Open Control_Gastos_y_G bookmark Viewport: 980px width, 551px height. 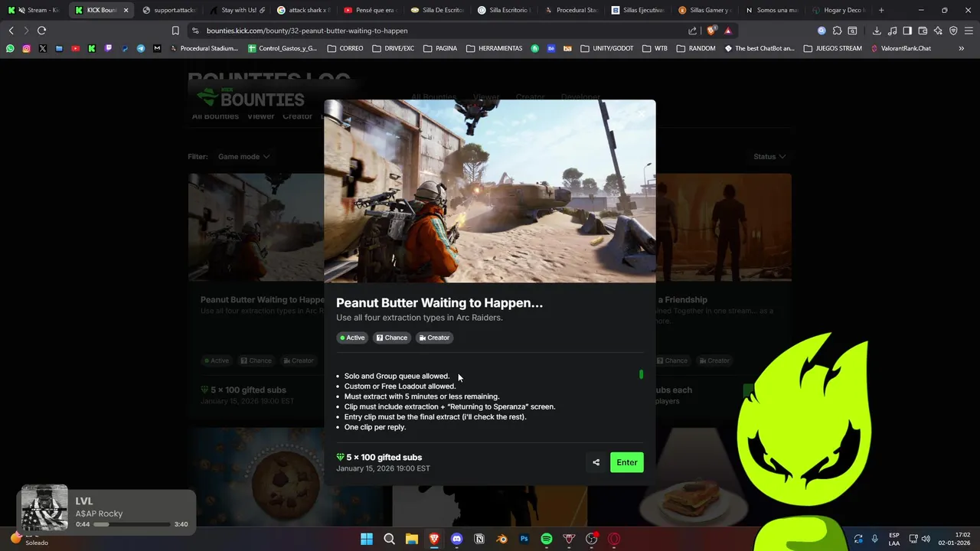pyautogui.click(x=282, y=48)
